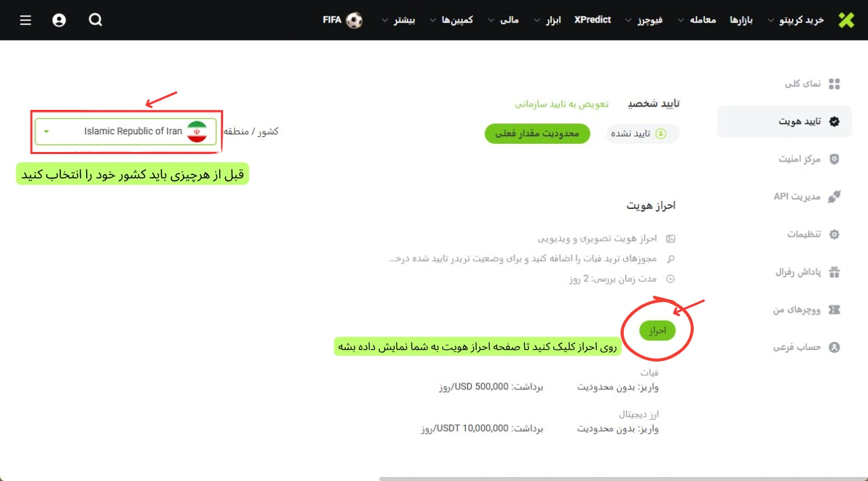Image resolution: width=868 pixels, height=481 pixels.
Task: Go to نمای کلی in sidebar
Action: coord(785,84)
